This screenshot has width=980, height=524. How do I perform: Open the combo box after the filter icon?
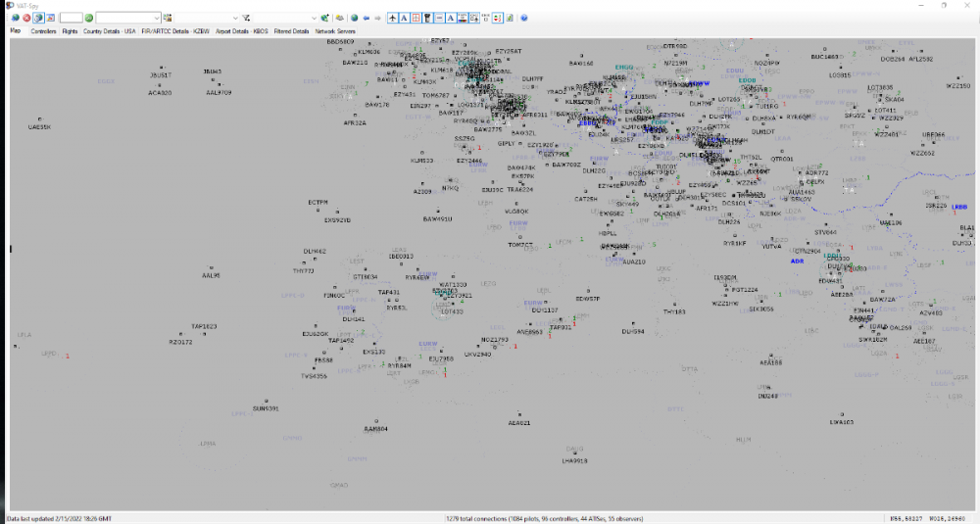click(285, 18)
